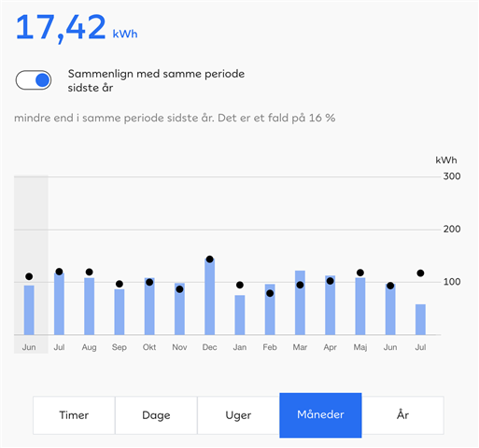
Task: Click the Sep bar in chart
Action: 120,312
